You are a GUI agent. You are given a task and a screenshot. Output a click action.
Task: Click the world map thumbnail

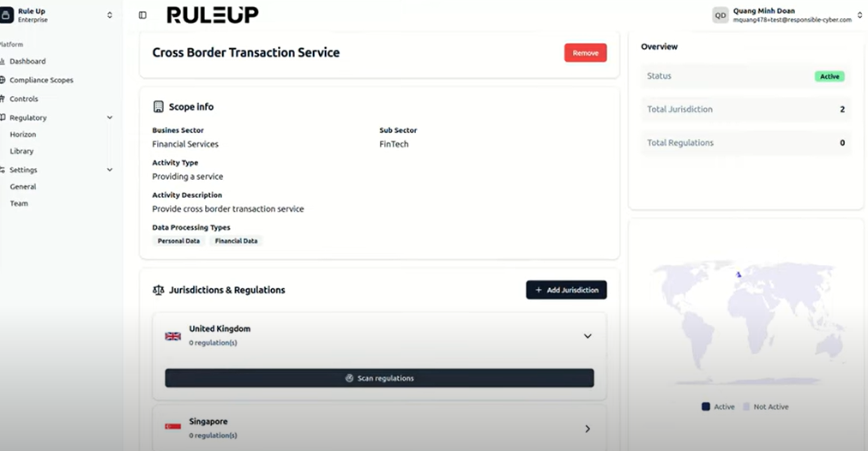click(748, 324)
